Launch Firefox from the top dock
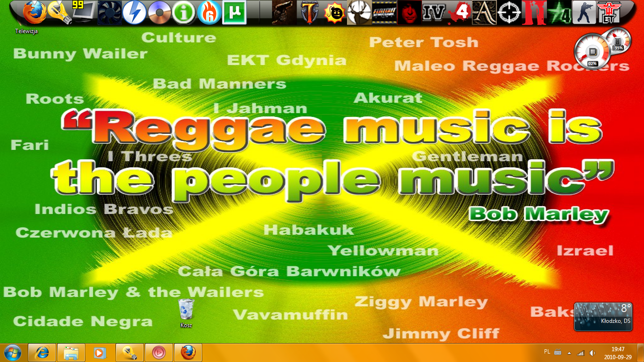 [x=35, y=13]
